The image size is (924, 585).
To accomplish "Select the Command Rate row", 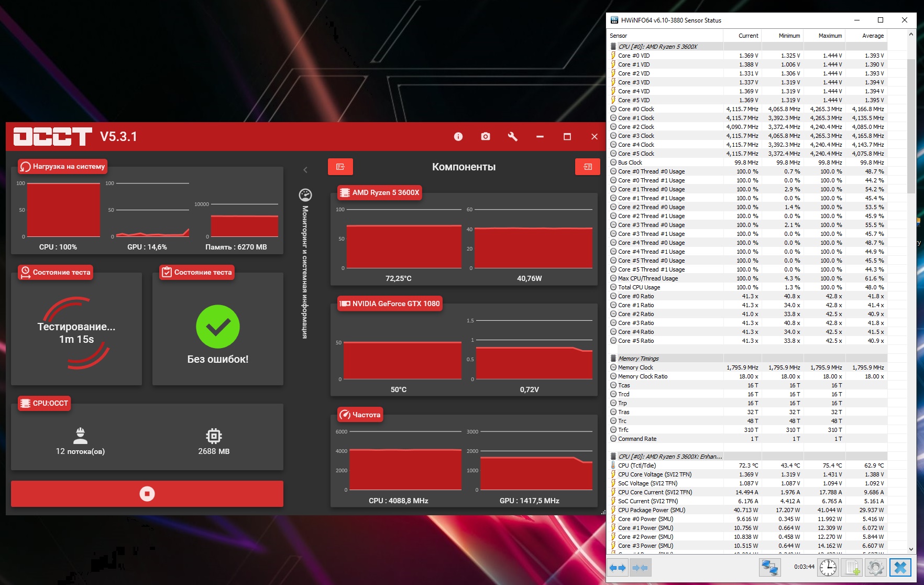I will pos(747,439).
